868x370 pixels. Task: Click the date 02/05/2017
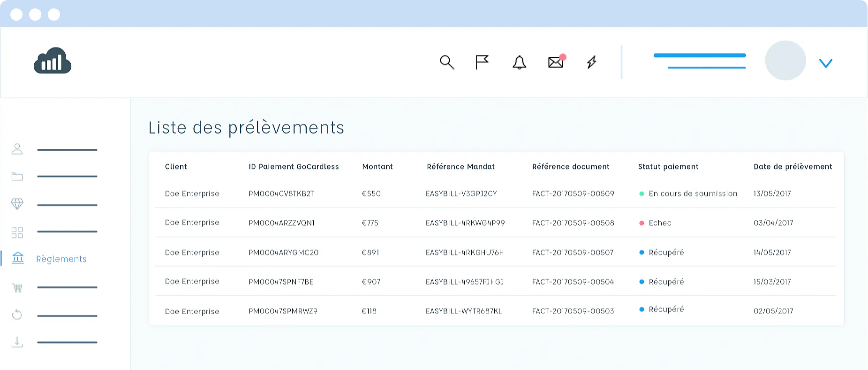(x=773, y=311)
